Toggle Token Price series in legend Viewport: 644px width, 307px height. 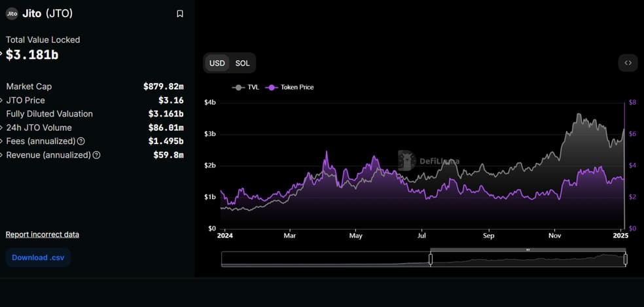pyautogui.click(x=289, y=87)
